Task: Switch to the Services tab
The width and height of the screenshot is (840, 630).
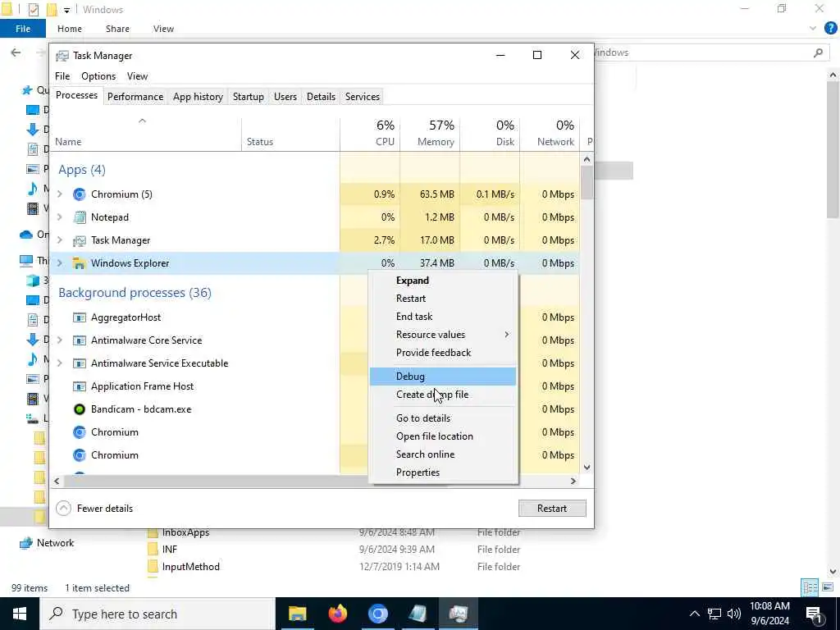Action: pos(362,97)
